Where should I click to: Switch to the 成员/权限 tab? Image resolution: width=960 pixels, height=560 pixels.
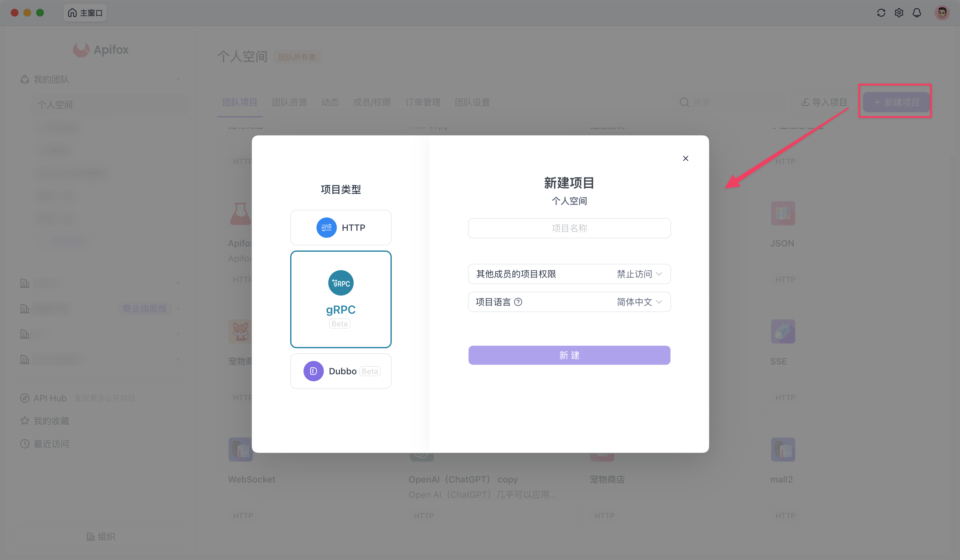[x=372, y=103]
